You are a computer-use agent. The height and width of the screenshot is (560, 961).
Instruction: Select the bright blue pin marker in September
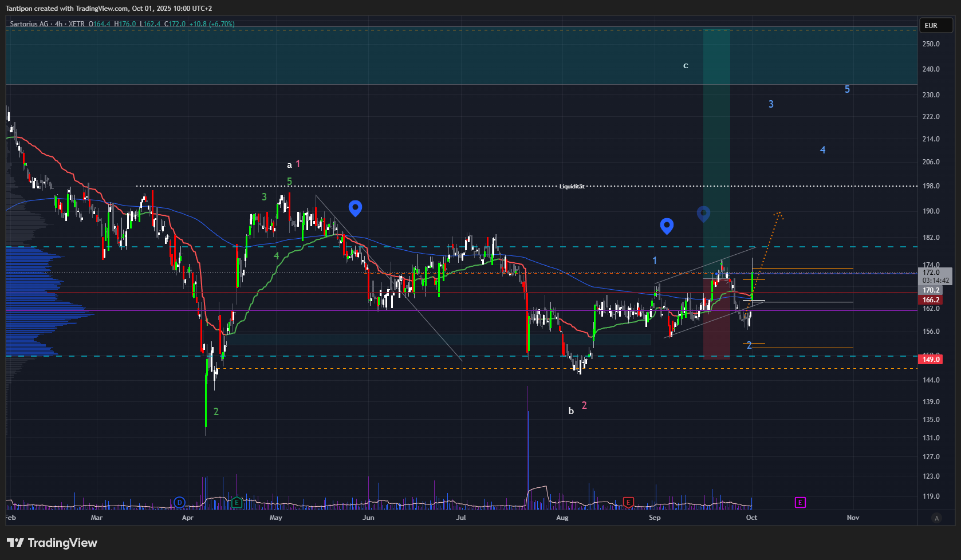click(x=667, y=226)
